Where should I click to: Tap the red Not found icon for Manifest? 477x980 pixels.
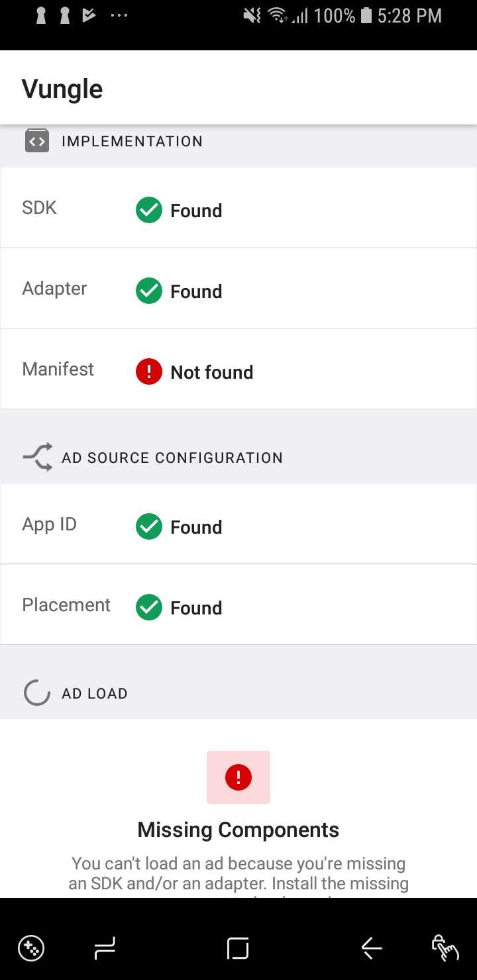coord(148,371)
